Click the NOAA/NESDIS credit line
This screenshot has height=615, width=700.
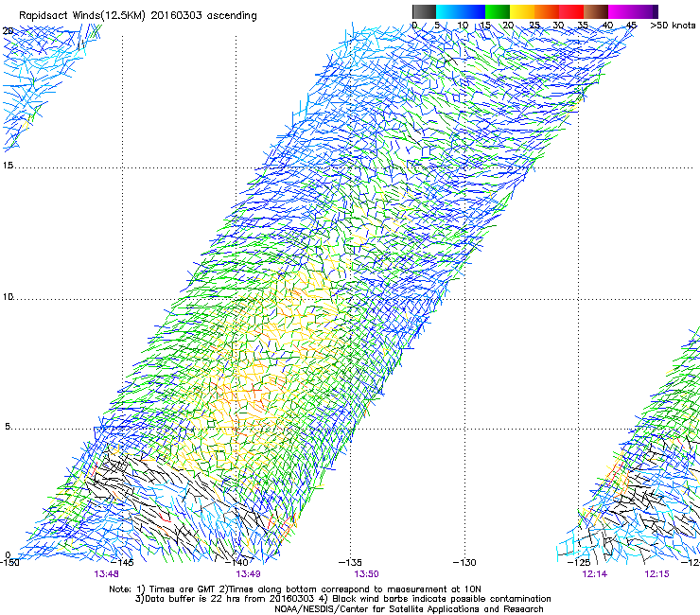tap(409, 609)
